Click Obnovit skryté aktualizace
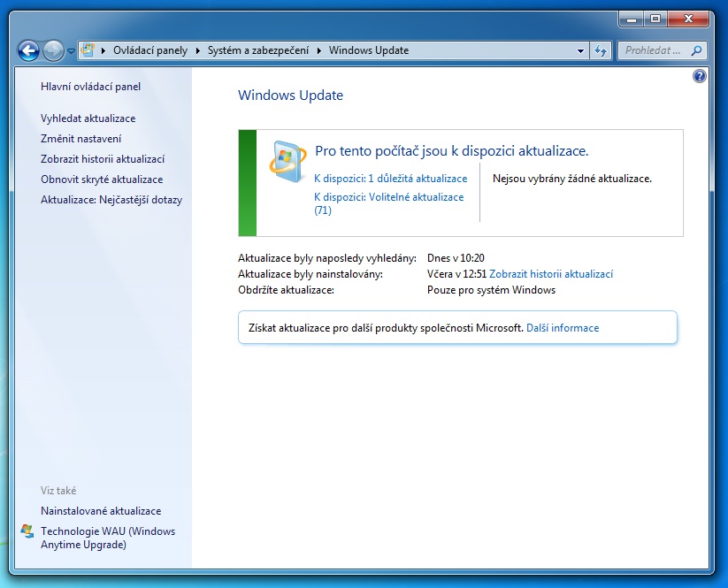Viewport: 728px width, 588px height. [102, 179]
